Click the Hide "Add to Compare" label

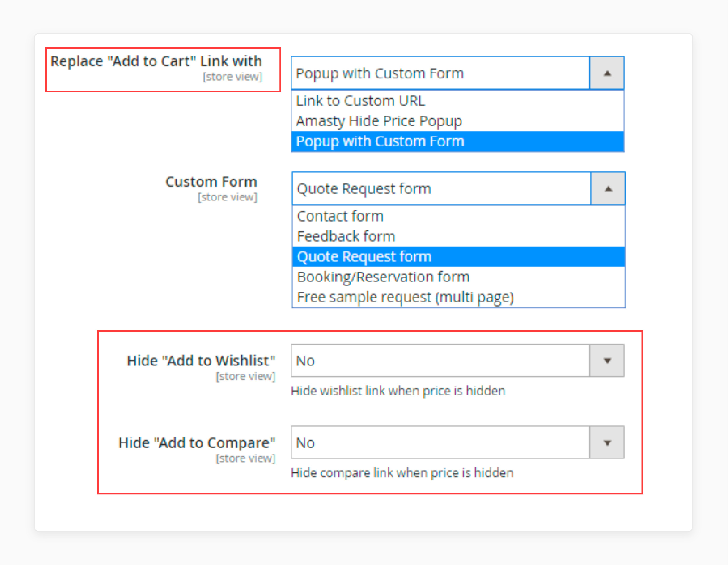click(x=197, y=443)
